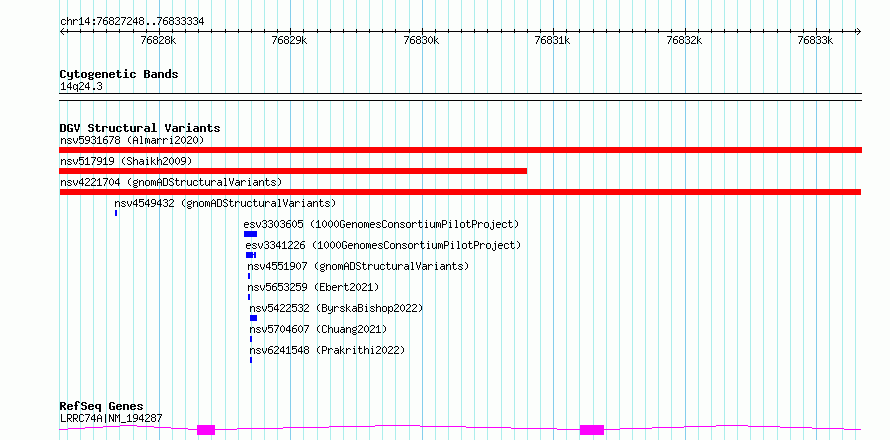Select the second magenta exon block of LRRC74A
The width and height of the screenshot is (890, 440).
point(592,430)
